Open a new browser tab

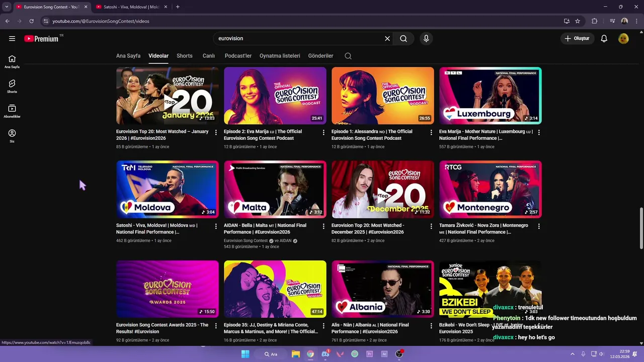click(178, 7)
